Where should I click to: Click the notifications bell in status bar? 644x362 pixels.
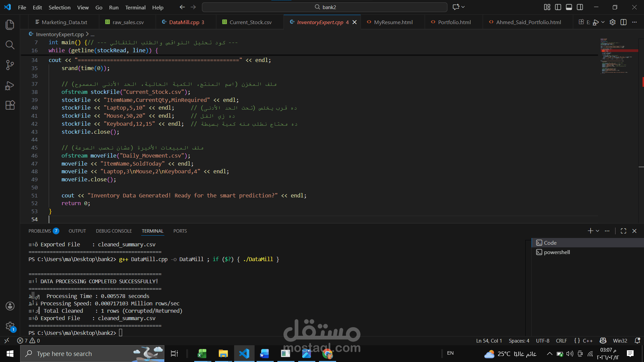[x=637, y=341]
